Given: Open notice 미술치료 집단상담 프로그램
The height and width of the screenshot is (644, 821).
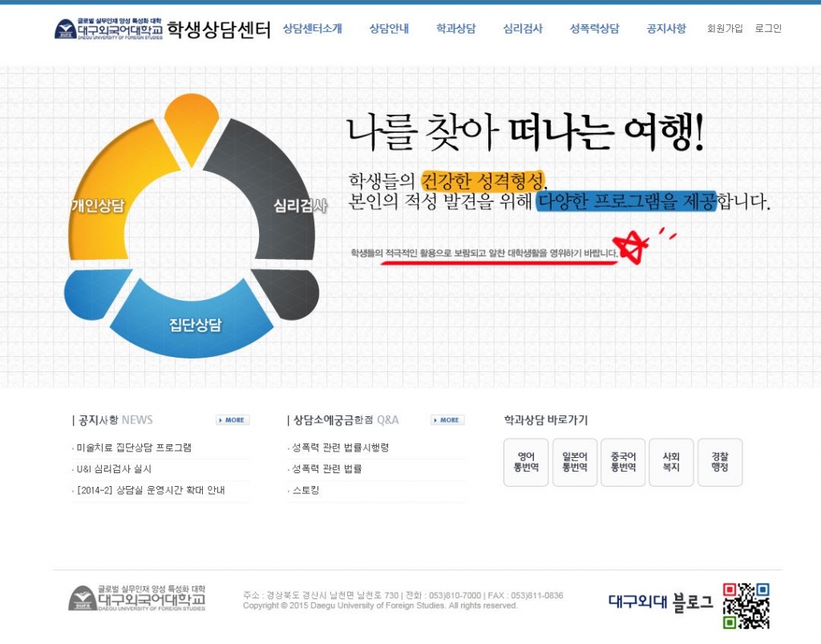Looking at the screenshot, I should coord(134,448).
